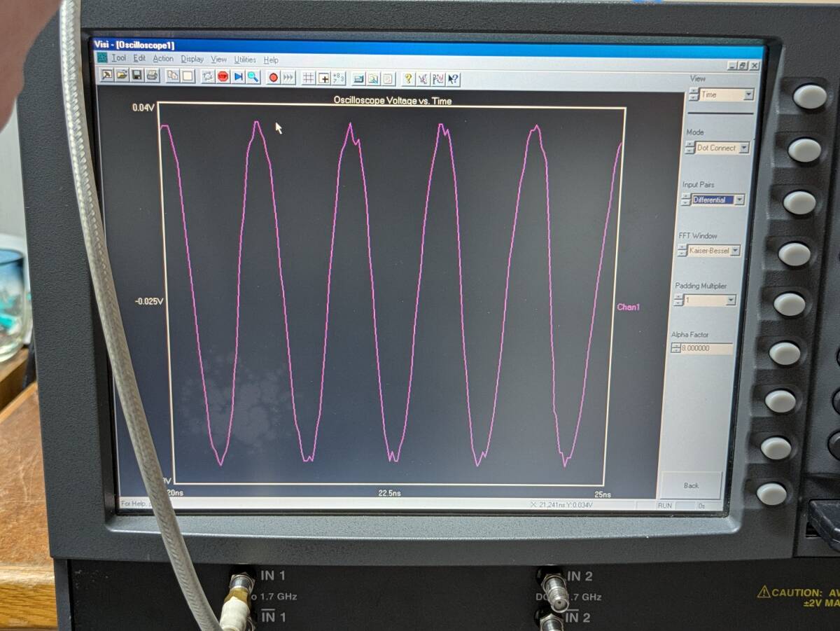This screenshot has height=631, width=840.
Task: Print the display with the printer icon
Action: coord(153,77)
